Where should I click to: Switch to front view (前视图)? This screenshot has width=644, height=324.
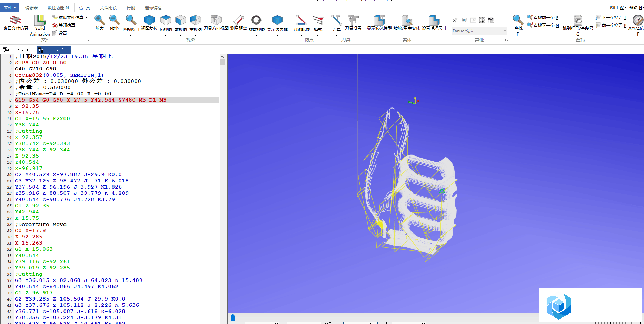181,20
